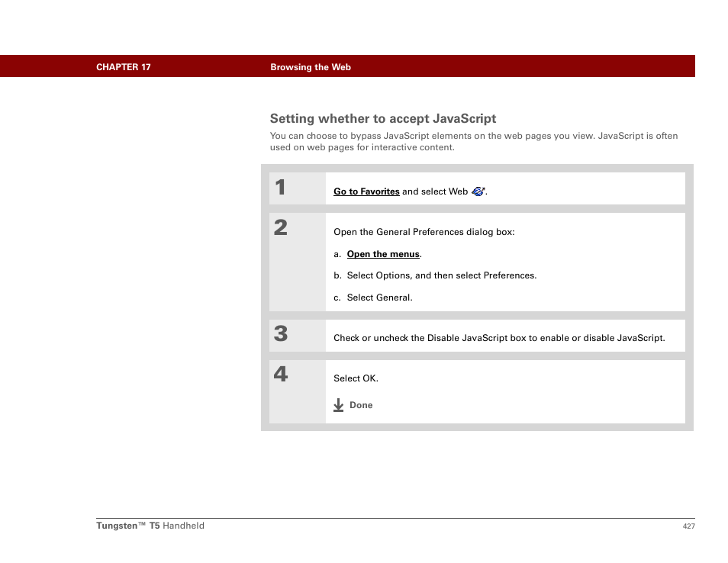Click the Done down-arrow icon
Viewport: 728px width, 563px height.
coord(339,405)
